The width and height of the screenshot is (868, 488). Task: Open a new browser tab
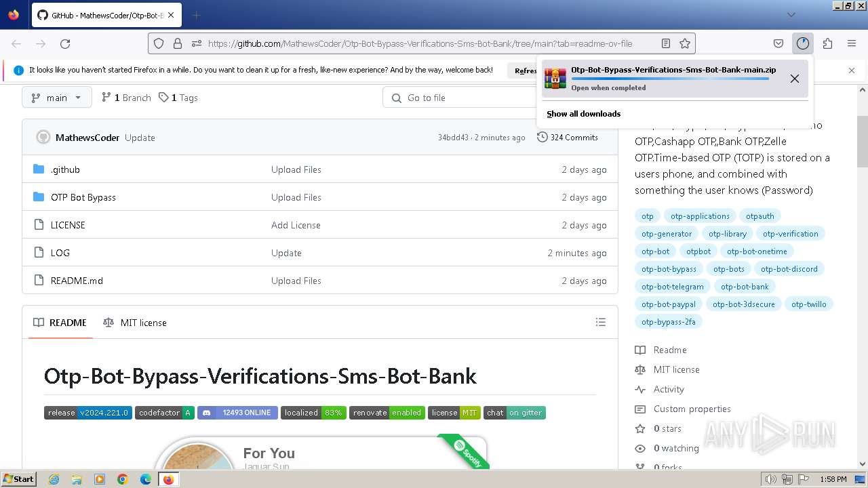(197, 15)
